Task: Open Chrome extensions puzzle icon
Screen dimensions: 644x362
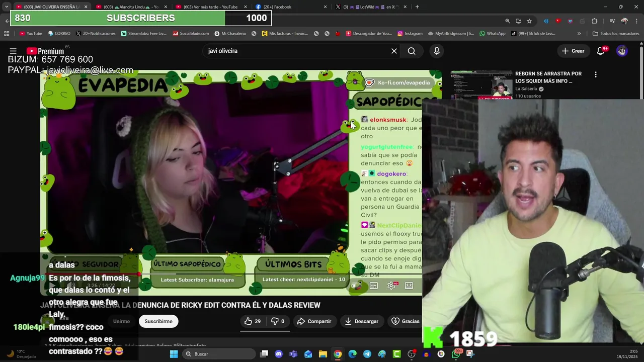Action: point(595,21)
